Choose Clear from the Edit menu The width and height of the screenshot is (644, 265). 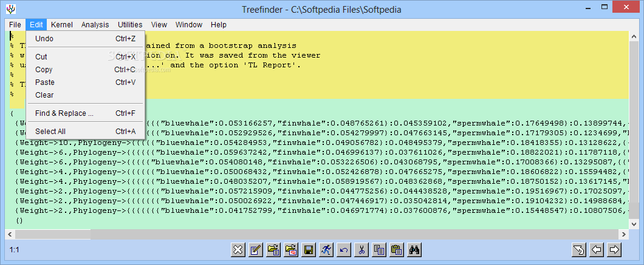(x=86, y=95)
